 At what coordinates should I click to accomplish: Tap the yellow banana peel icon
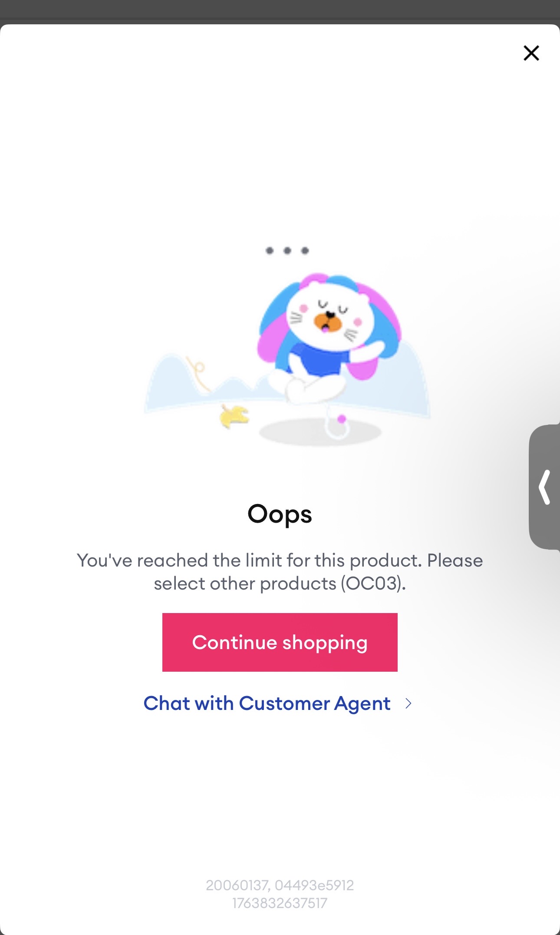(234, 416)
